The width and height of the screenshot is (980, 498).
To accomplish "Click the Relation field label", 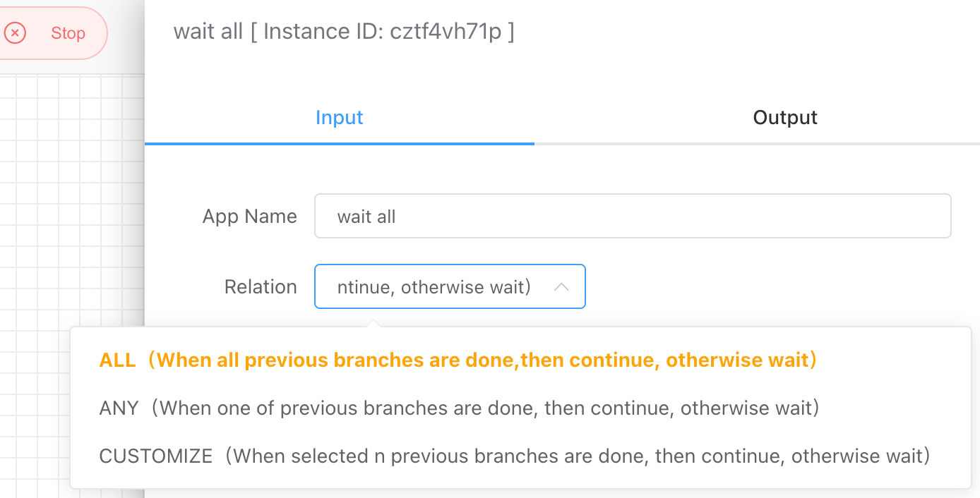I will pos(260,287).
